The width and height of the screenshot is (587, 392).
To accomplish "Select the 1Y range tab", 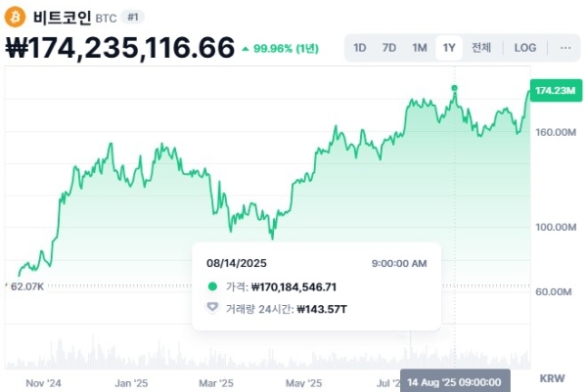I will coord(449,47).
